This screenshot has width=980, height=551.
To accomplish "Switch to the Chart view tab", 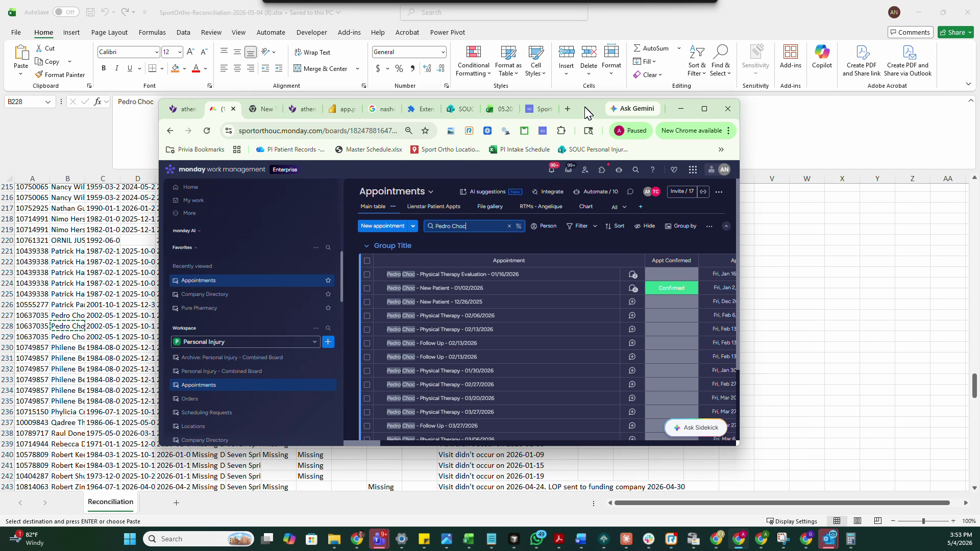I will [586, 207].
